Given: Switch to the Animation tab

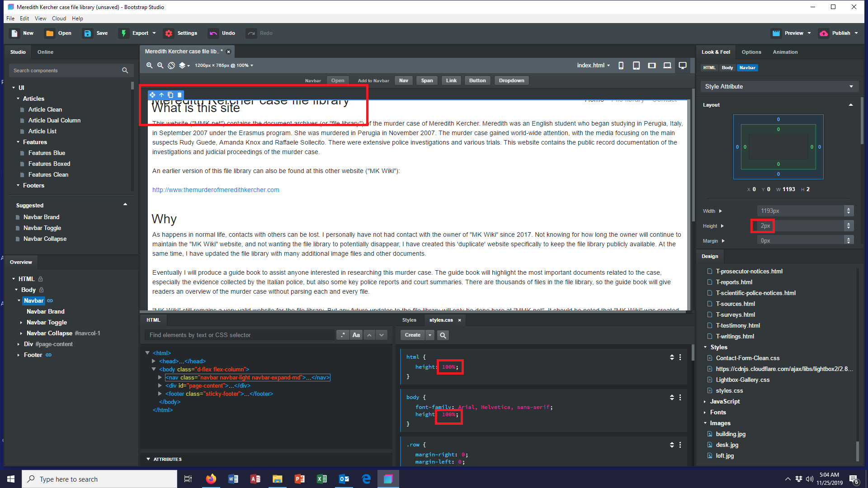Looking at the screenshot, I should [785, 52].
